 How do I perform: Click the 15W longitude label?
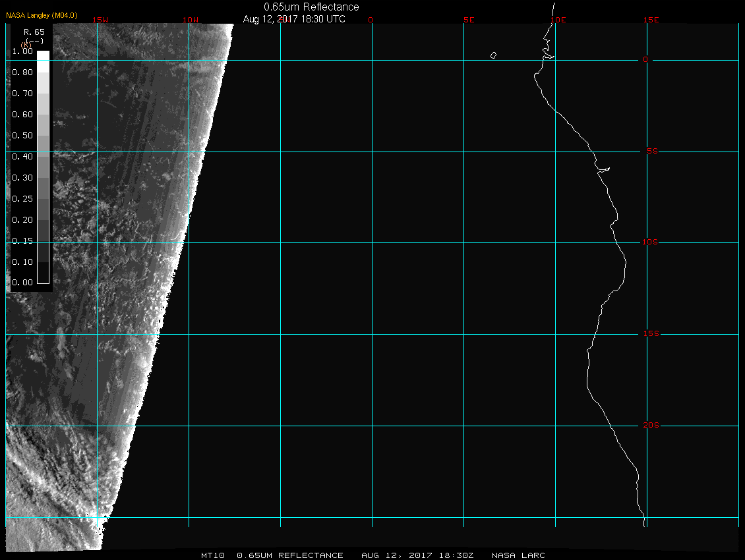[x=100, y=20]
